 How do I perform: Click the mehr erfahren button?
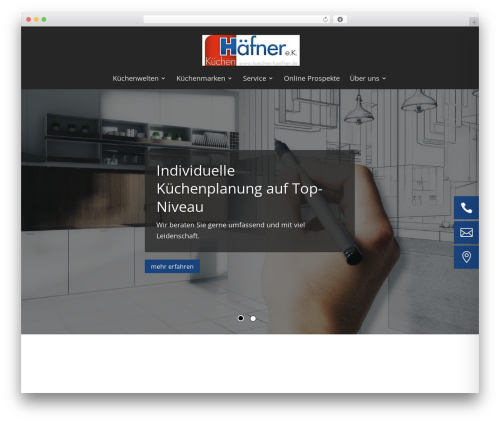[172, 266]
